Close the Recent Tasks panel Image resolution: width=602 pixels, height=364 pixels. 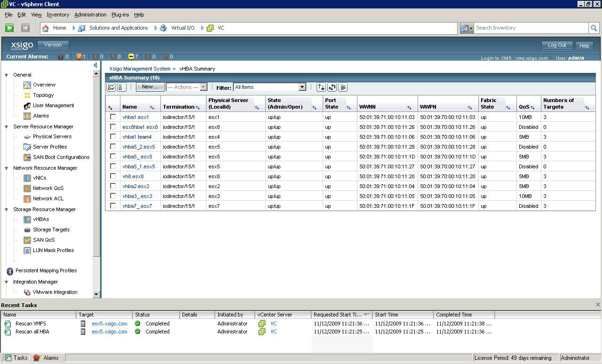pyautogui.click(x=598, y=305)
